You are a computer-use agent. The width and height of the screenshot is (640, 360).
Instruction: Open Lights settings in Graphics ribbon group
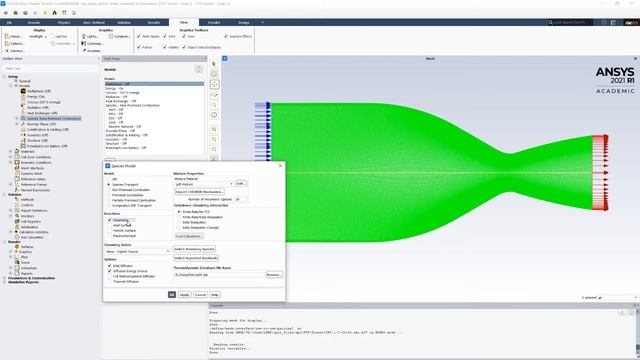90,36
